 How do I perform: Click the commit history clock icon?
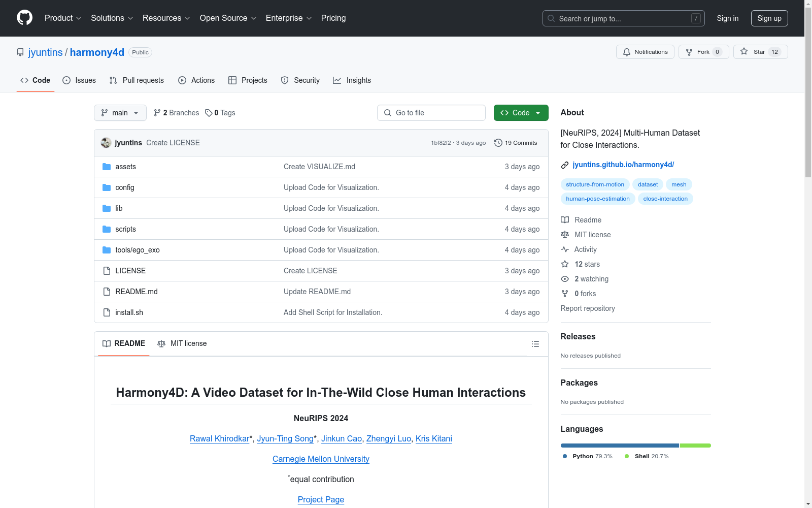click(498, 143)
